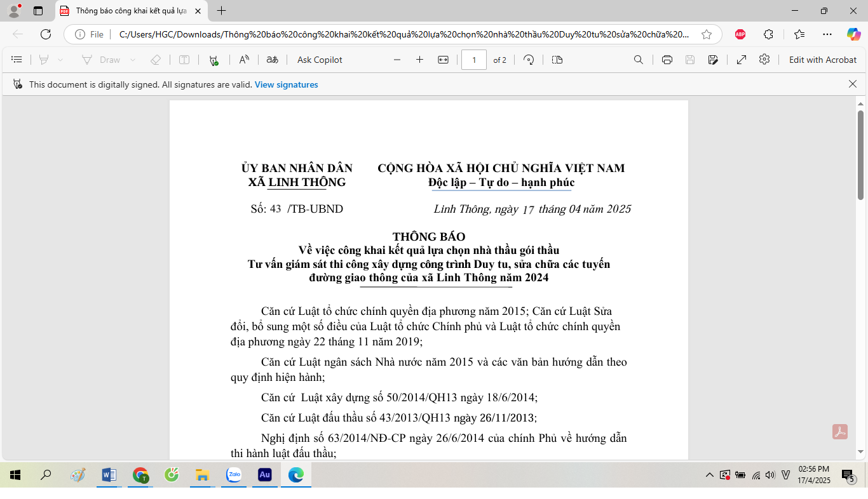Launch Word from the taskbar
This screenshot has height=499, width=868.
[109, 475]
